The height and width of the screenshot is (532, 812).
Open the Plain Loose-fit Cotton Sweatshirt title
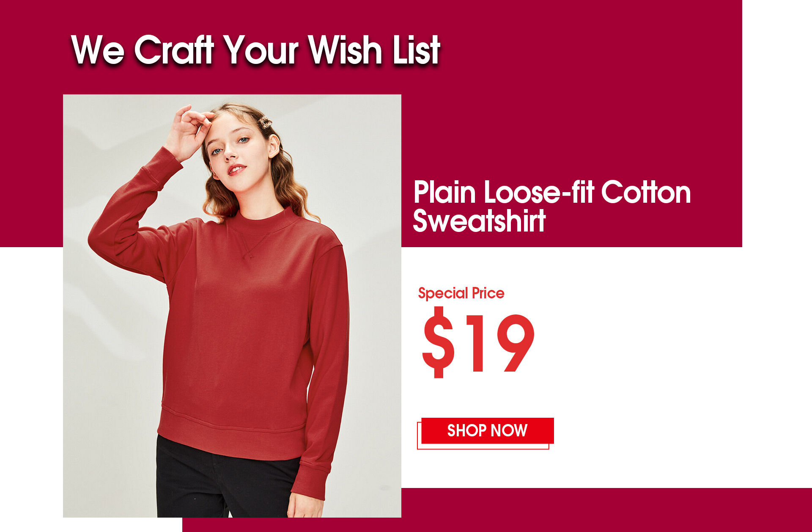pos(552,206)
